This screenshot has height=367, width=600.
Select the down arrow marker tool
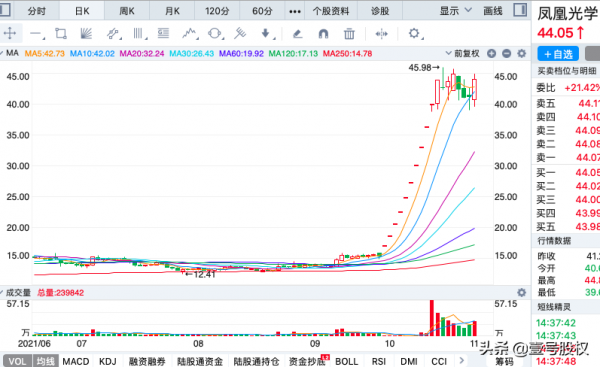point(267,34)
